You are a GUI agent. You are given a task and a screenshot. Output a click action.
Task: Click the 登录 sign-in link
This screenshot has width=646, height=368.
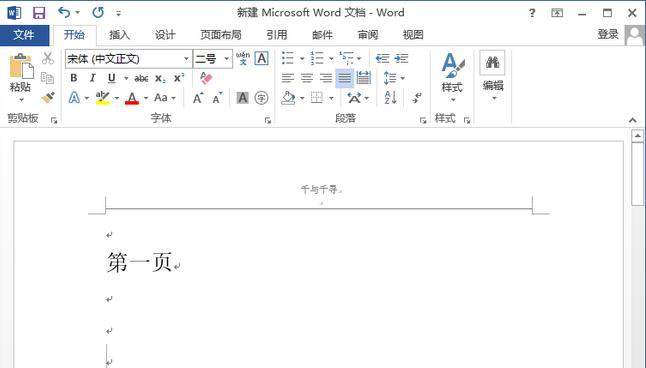[x=608, y=34]
